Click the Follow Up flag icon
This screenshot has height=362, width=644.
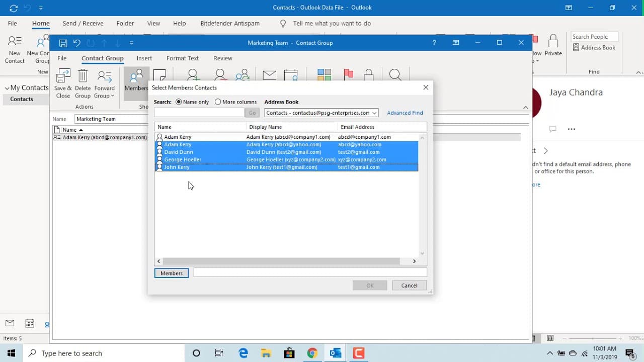coord(348,75)
